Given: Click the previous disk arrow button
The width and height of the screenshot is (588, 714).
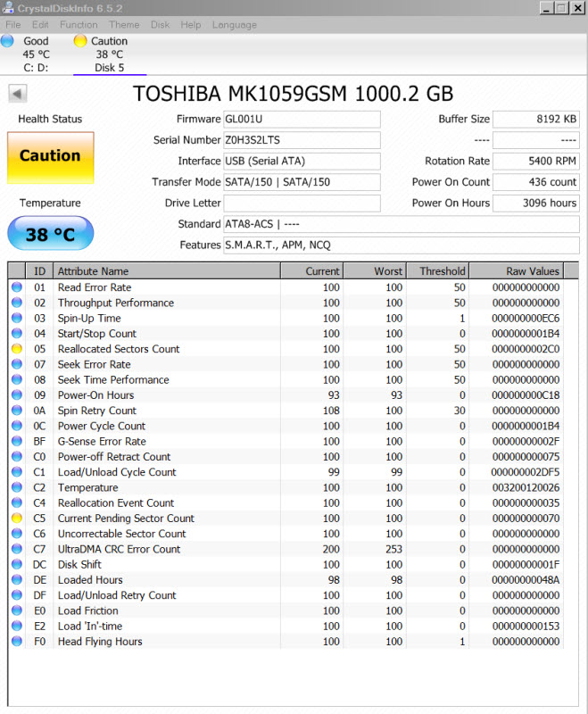Looking at the screenshot, I should tap(17, 95).
